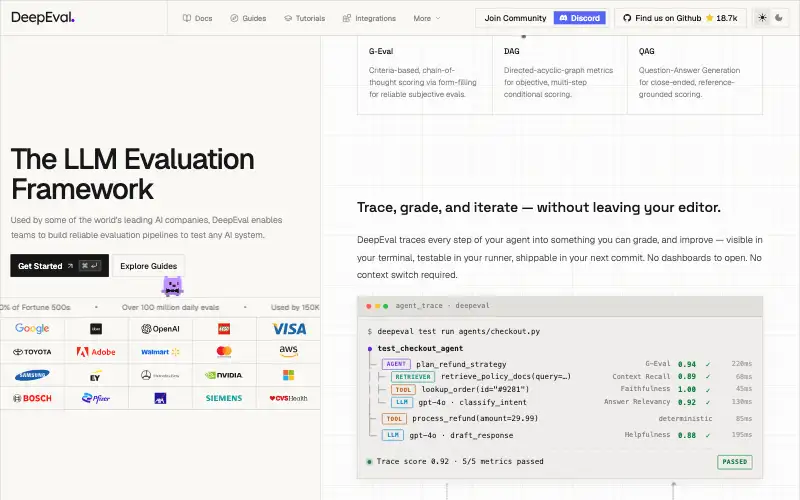This screenshot has height=500, width=800.
Task: Switch to dark mode moon icon
Action: click(x=779, y=18)
